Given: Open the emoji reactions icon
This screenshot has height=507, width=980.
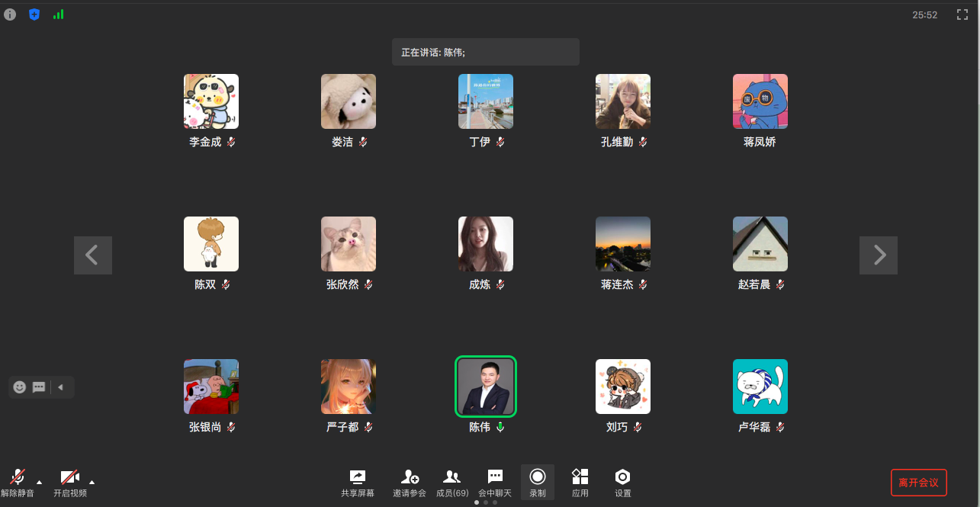Looking at the screenshot, I should pos(20,387).
